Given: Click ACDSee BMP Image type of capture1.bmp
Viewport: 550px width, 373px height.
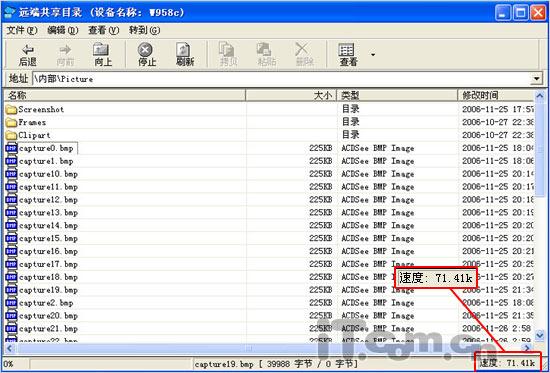Looking at the screenshot, I should pos(378,161).
